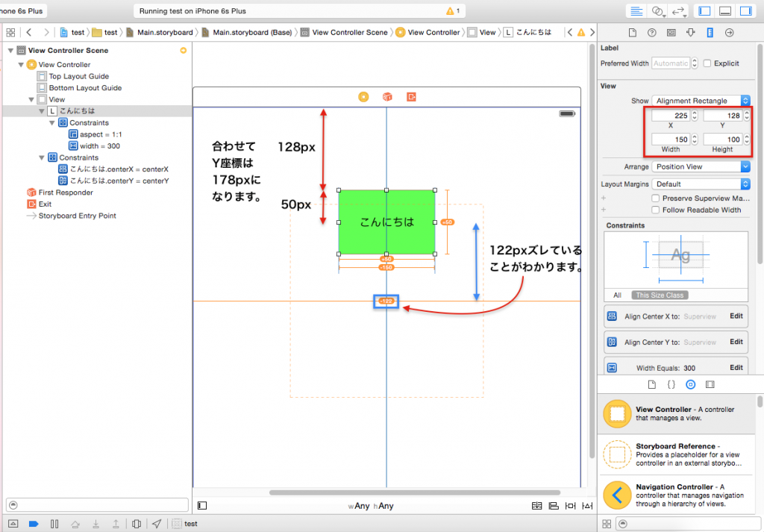This screenshot has width=764, height=532.
Task: Enable Follow Readable Width checkbox
Action: 655,210
